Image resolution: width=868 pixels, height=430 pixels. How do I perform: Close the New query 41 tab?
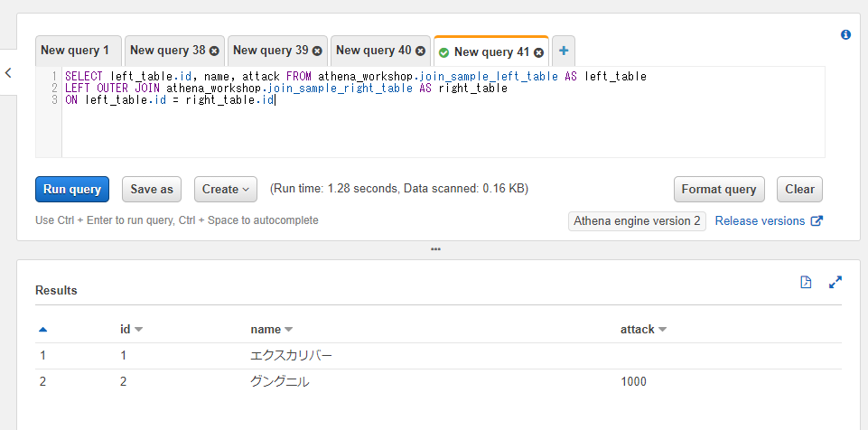[x=539, y=52]
